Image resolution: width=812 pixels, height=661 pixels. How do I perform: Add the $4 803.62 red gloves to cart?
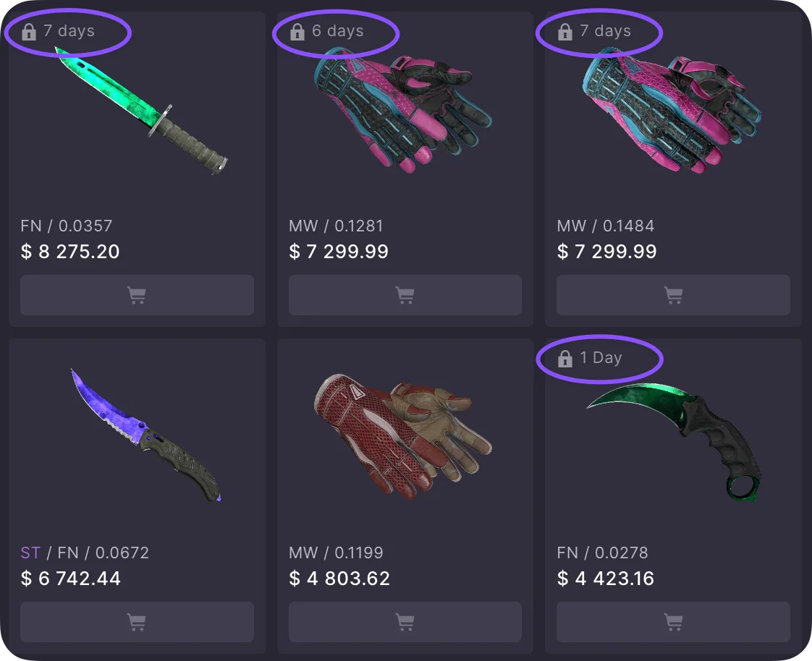point(405,622)
